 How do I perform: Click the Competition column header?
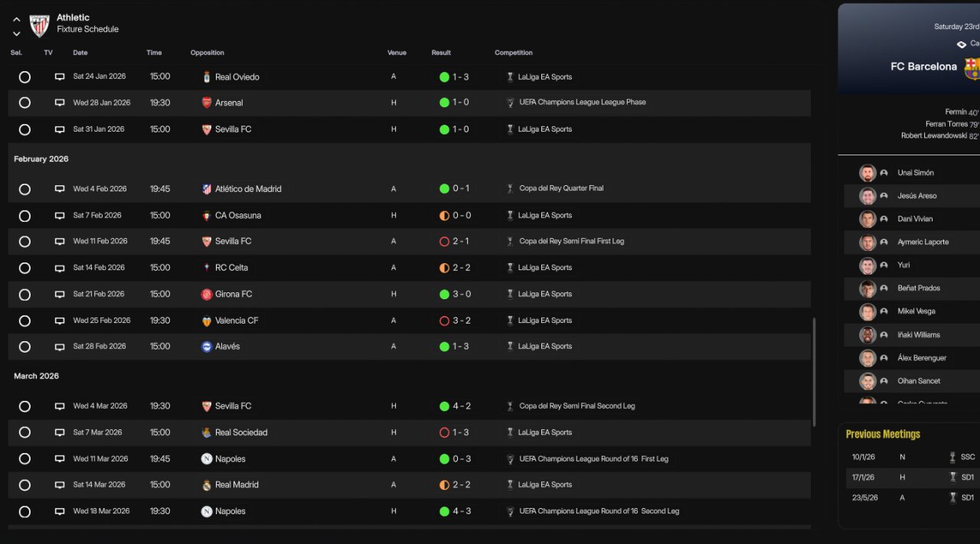click(x=513, y=53)
